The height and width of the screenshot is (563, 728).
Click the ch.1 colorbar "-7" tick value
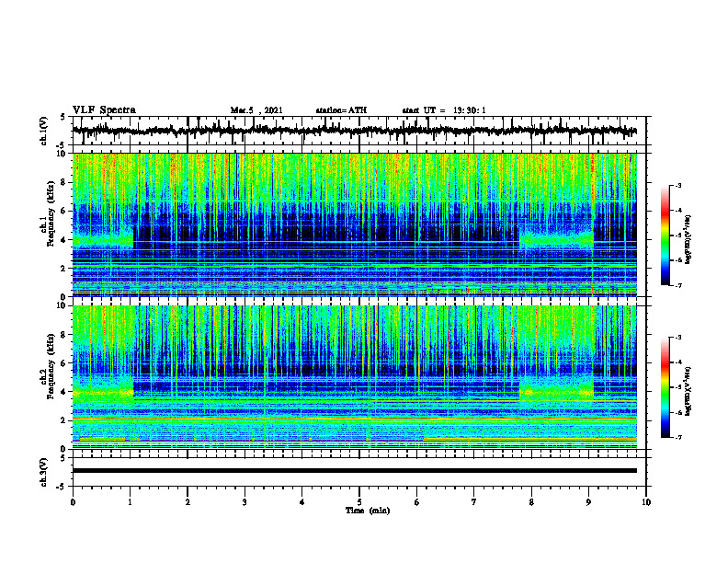[x=678, y=285]
